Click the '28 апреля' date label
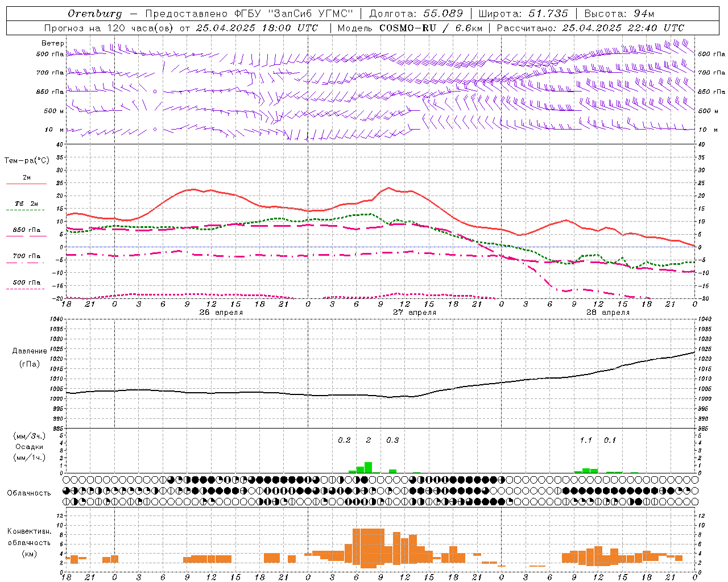The height and width of the screenshot is (582, 728). 608,313
